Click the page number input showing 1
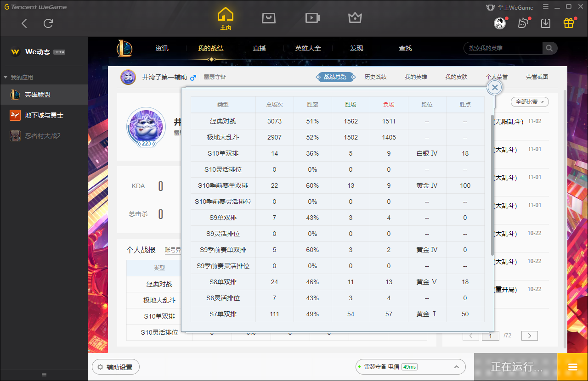Screen dimensions: 588x381 click(490, 336)
